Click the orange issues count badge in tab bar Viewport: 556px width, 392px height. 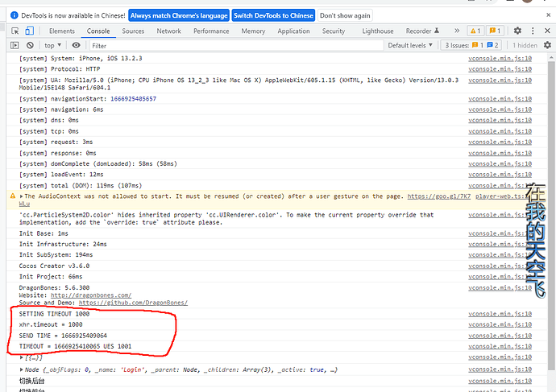tap(495, 31)
